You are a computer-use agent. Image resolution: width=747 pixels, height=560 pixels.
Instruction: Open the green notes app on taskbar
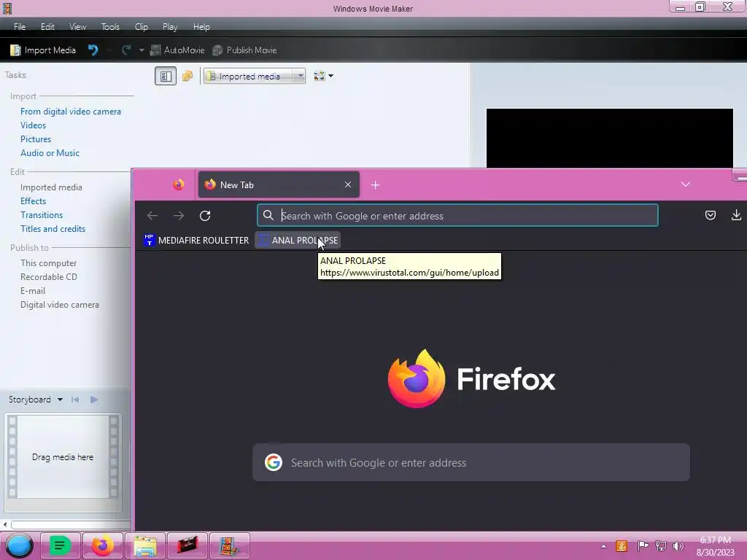point(60,545)
